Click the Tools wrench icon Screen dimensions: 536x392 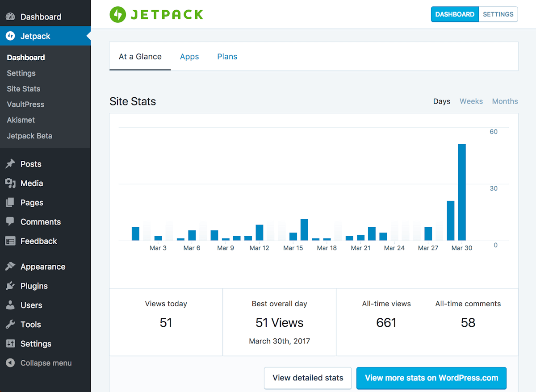[x=10, y=324]
